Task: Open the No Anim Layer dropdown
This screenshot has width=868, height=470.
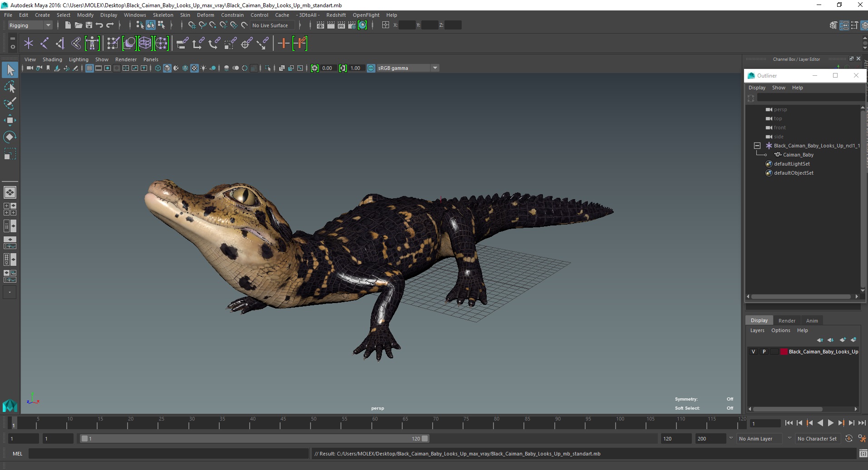Action: pos(760,439)
